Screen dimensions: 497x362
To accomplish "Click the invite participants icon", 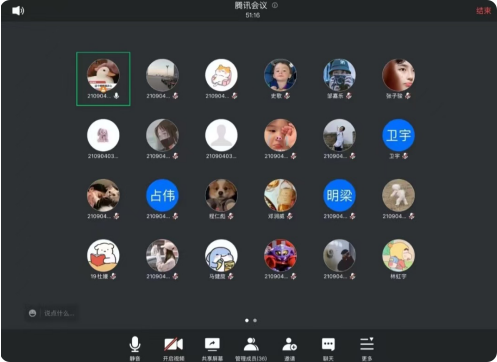I will [289, 348].
